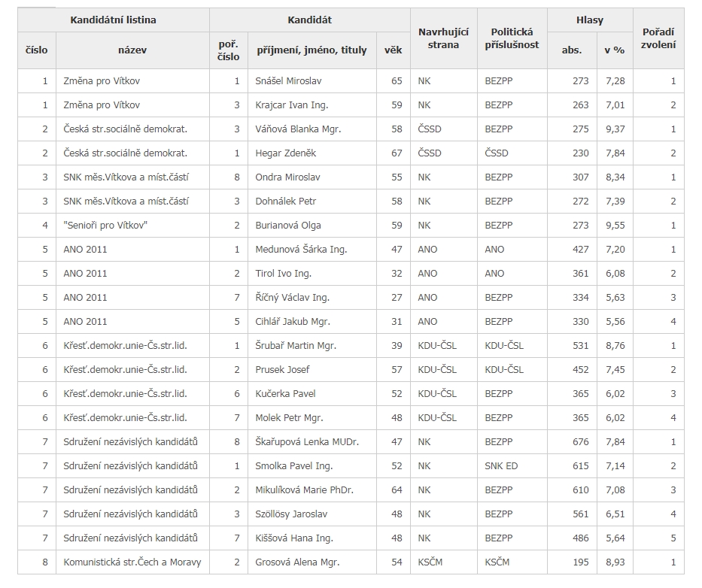This screenshot has height=588, width=702.
Task: Select candidate Váňová Blanka Mgr.
Action: pyautogui.click(x=297, y=129)
